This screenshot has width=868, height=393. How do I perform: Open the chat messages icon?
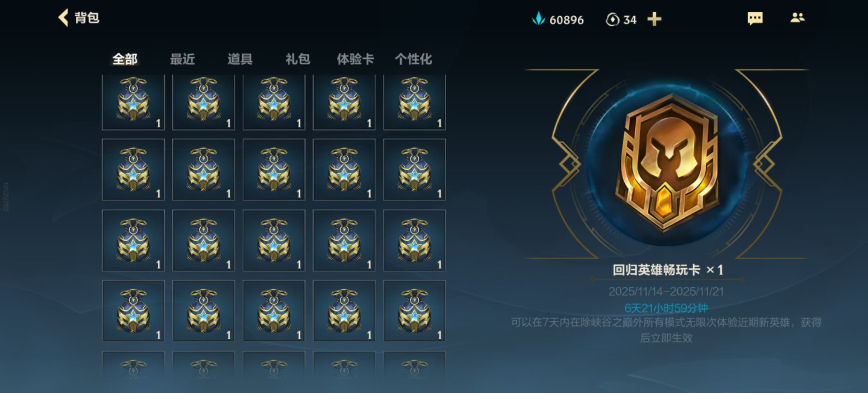[x=755, y=19]
